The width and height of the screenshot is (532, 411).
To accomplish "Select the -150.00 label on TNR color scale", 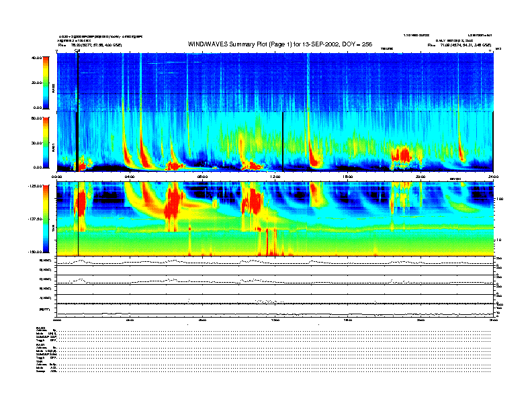I will pos(35,252).
